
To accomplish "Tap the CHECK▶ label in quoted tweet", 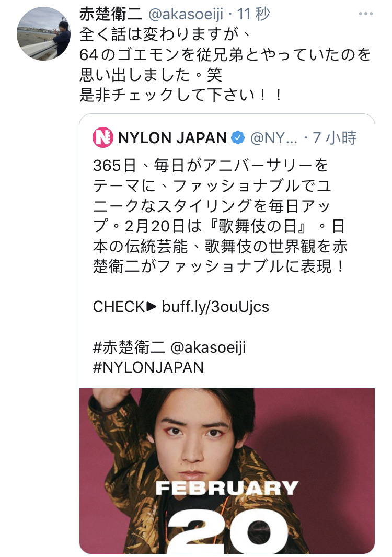I will 125,307.
